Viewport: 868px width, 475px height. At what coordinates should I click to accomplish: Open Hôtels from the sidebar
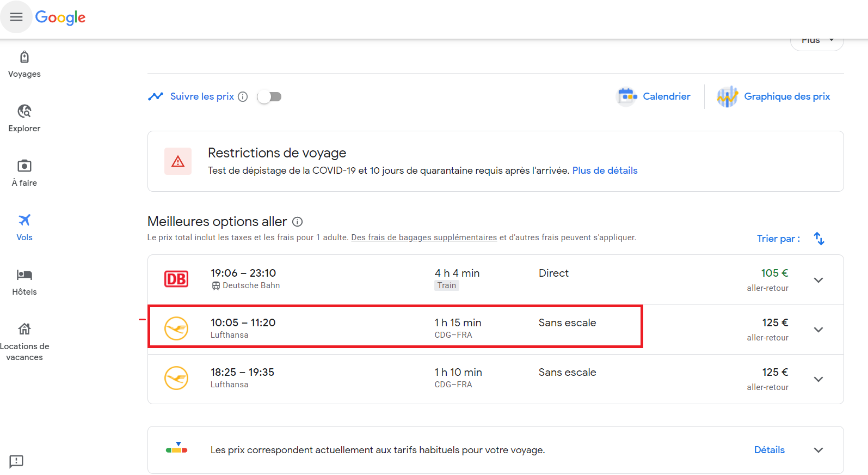pyautogui.click(x=24, y=283)
